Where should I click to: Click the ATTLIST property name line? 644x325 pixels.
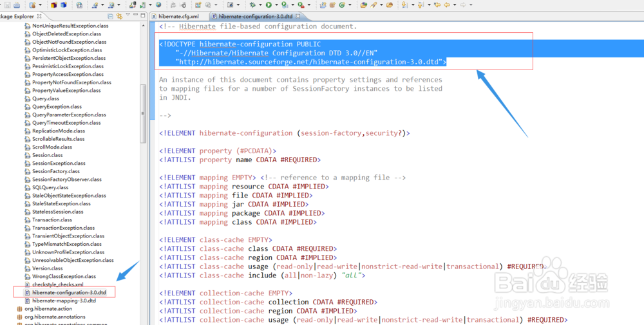pos(240,160)
